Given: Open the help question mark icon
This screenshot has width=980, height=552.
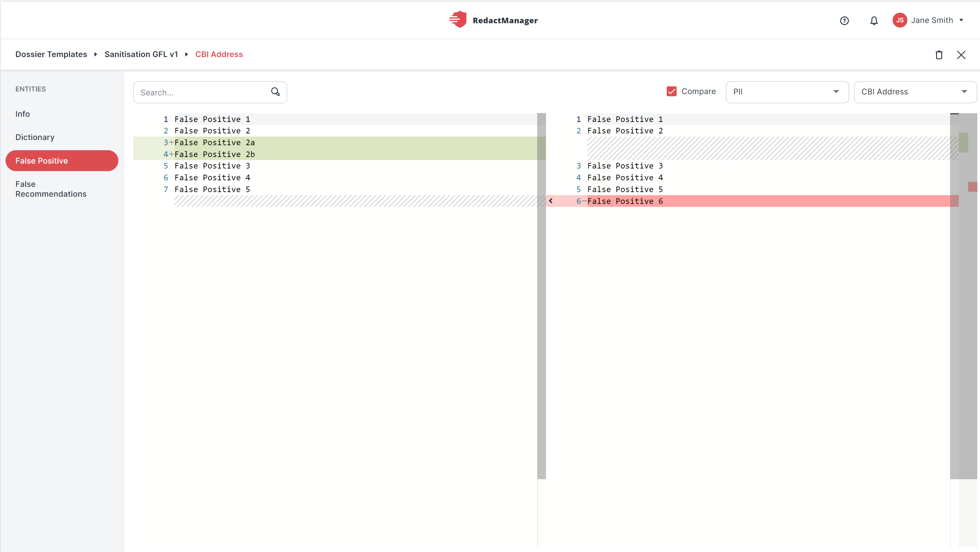Looking at the screenshot, I should coord(844,21).
